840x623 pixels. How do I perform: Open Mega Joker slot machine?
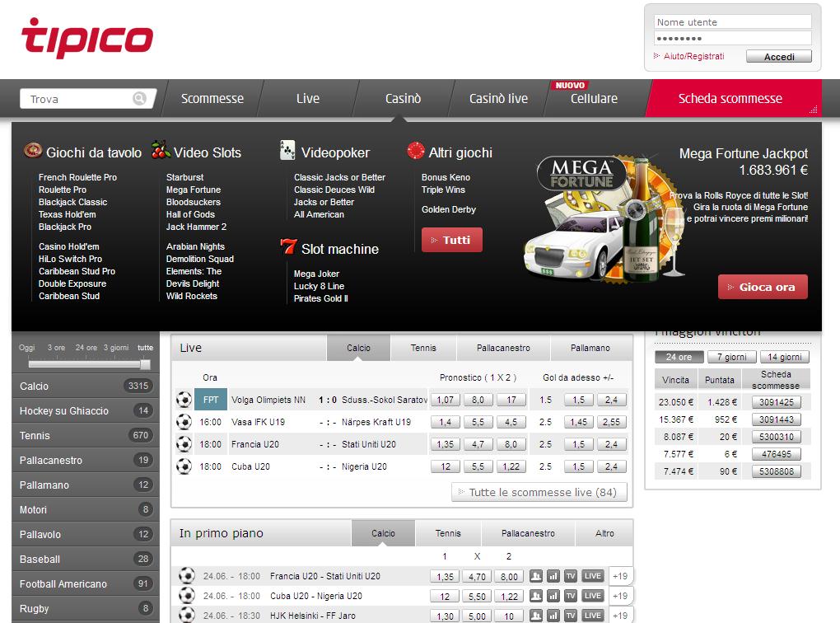pyautogui.click(x=316, y=274)
